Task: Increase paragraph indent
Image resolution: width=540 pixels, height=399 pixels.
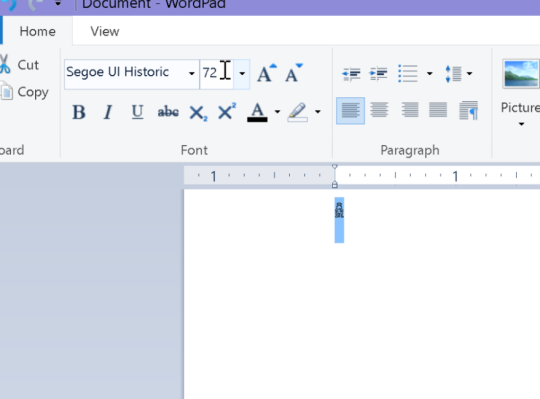Action: tap(378, 73)
